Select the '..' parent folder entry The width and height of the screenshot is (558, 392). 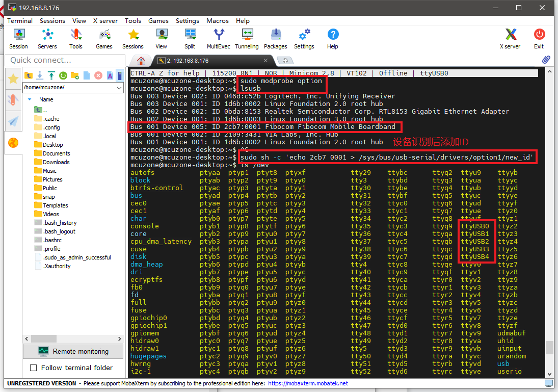point(41,110)
